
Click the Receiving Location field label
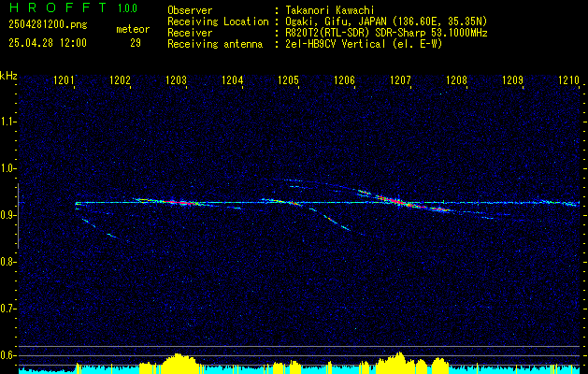[x=218, y=22]
